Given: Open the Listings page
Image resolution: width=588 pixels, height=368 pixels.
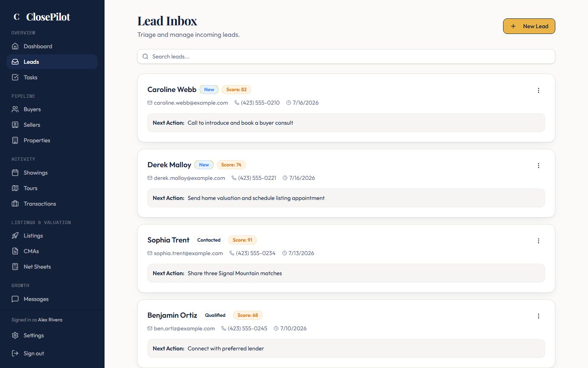Looking at the screenshot, I should pos(52,236).
